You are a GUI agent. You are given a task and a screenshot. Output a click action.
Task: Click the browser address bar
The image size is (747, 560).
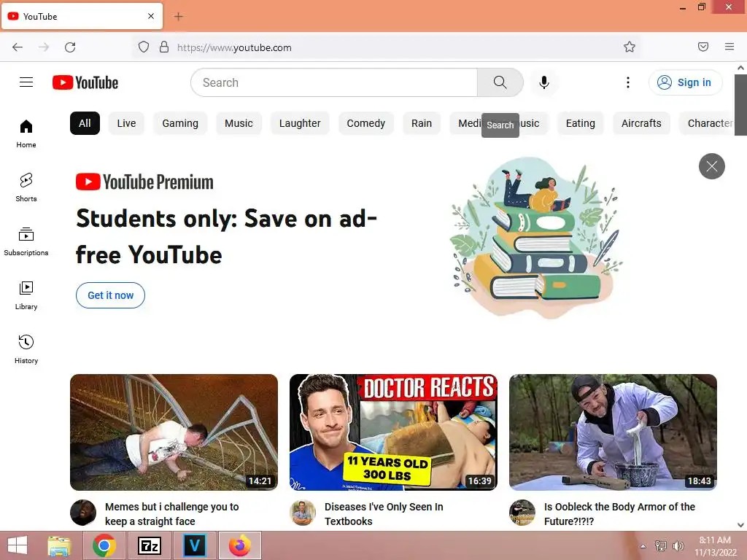[386, 47]
